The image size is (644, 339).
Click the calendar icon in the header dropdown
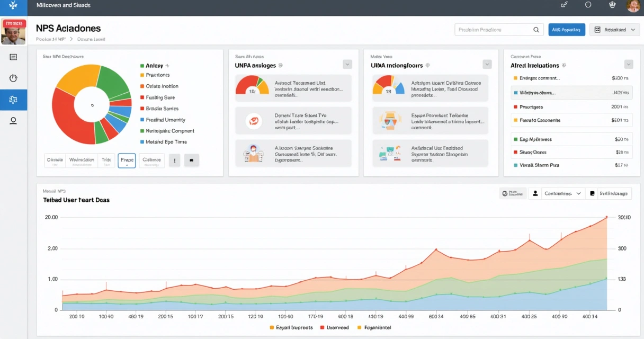(597, 30)
